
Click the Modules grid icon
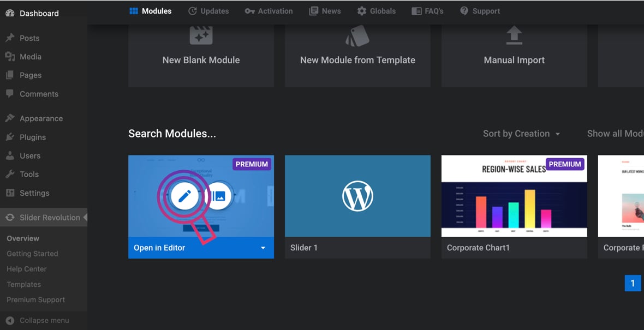(x=134, y=11)
